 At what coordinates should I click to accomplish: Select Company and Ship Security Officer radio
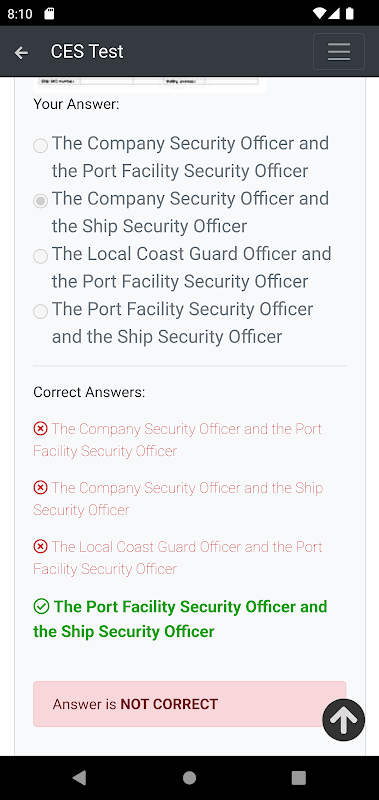click(x=40, y=201)
